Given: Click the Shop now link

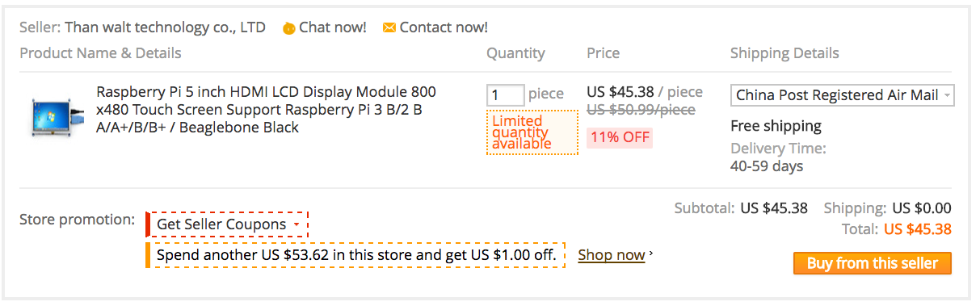Looking at the screenshot, I should [612, 255].
